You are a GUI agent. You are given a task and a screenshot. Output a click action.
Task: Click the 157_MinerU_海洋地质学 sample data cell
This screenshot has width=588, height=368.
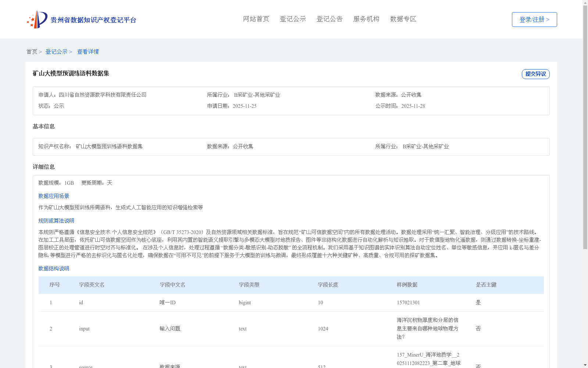pyautogui.click(x=429, y=359)
